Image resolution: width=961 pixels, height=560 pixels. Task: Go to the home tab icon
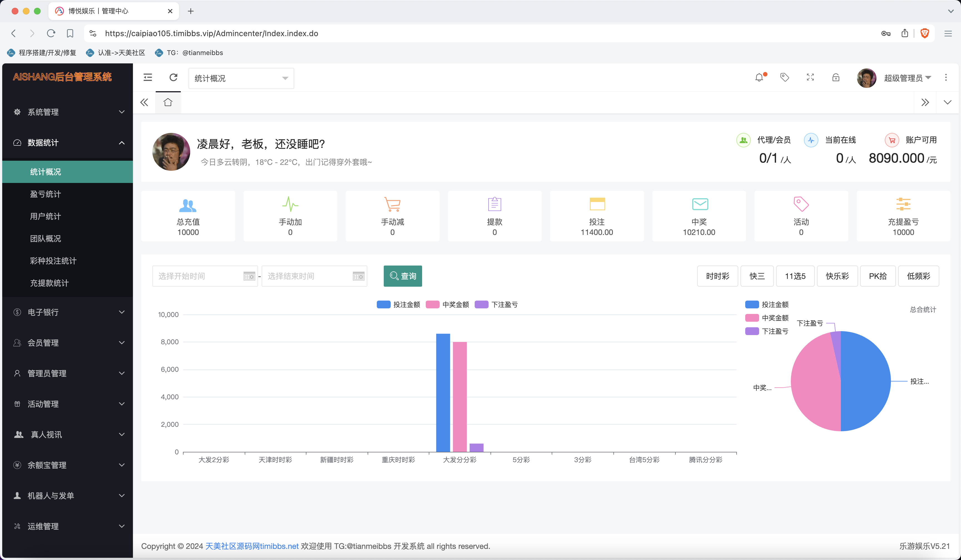pyautogui.click(x=168, y=102)
